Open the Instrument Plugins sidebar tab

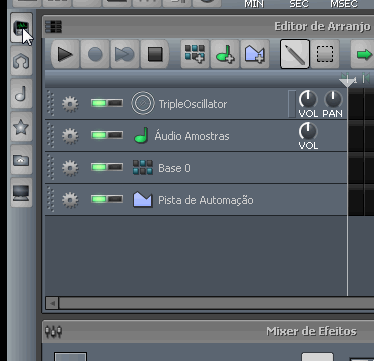pos(21,28)
